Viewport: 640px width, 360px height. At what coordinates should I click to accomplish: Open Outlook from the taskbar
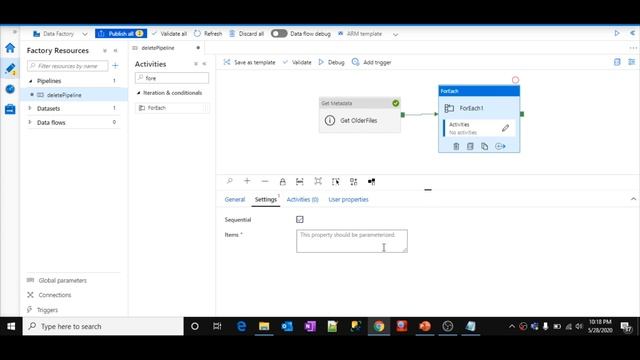click(287, 326)
